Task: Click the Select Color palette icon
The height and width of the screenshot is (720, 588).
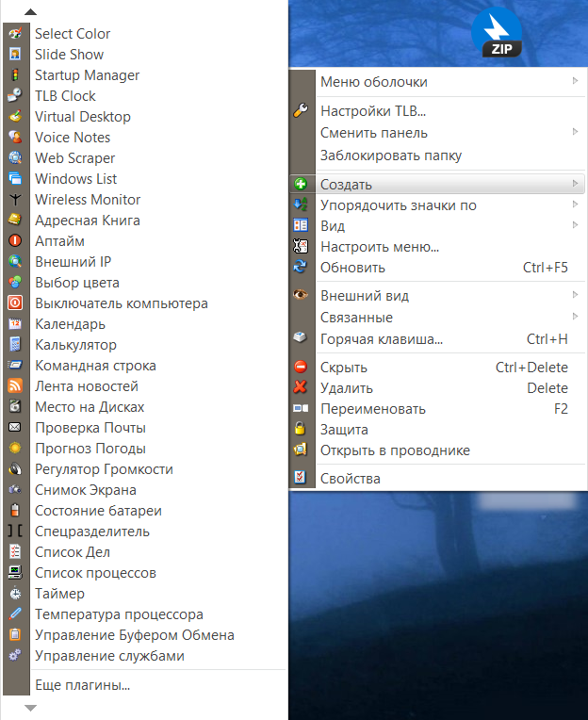Action: point(15,34)
